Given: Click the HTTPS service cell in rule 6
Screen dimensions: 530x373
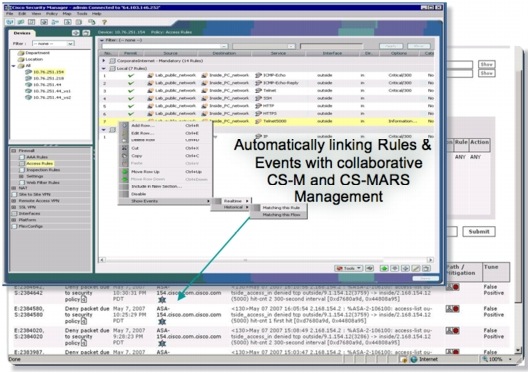Looking at the screenshot, I should 270,114.
